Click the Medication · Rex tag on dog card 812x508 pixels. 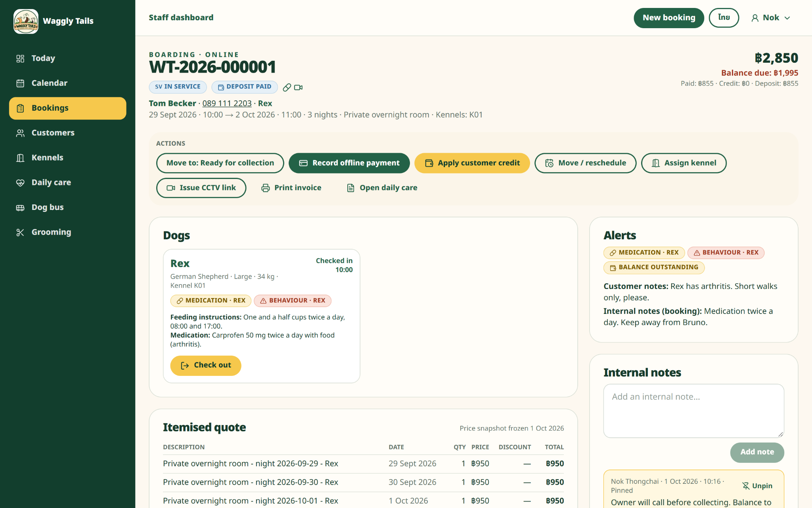tap(211, 301)
